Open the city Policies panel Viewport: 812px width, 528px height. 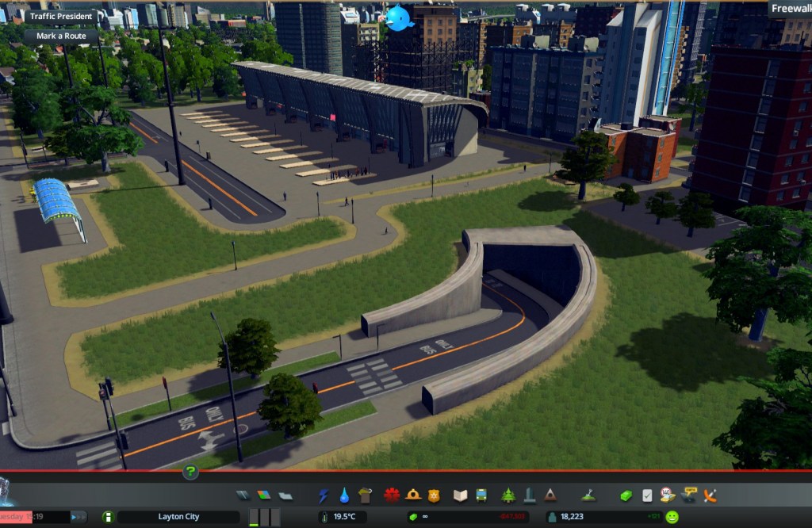[x=648, y=495]
